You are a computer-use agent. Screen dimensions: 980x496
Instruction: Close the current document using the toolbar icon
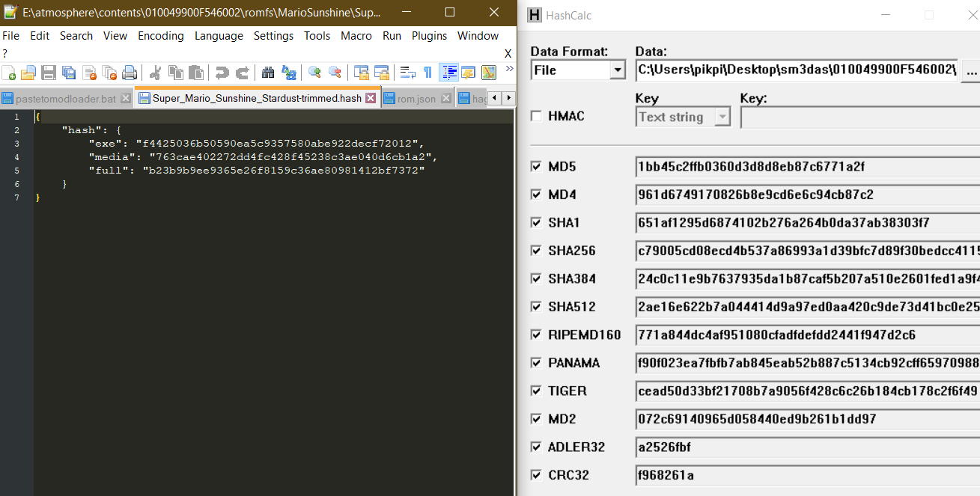tap(89, 73)
